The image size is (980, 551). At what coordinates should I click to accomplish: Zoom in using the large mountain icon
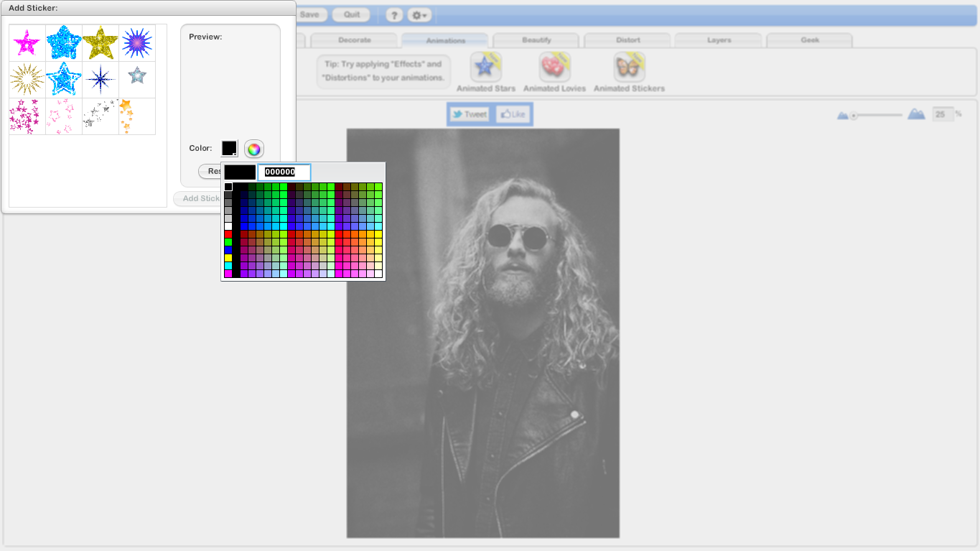point(915,113)
